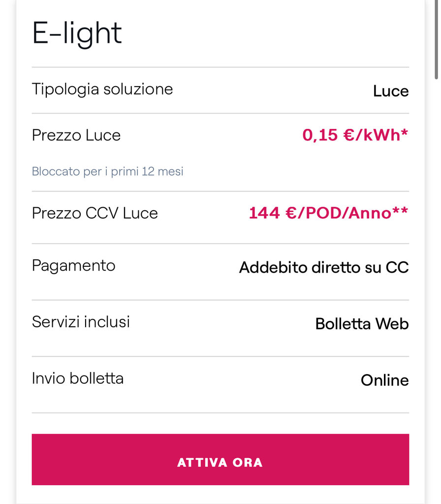Click the asterisk footnote marker after kWh
The width and height of the screenshot is (441, 504).
pyautogui.click(x=405, y=132)
